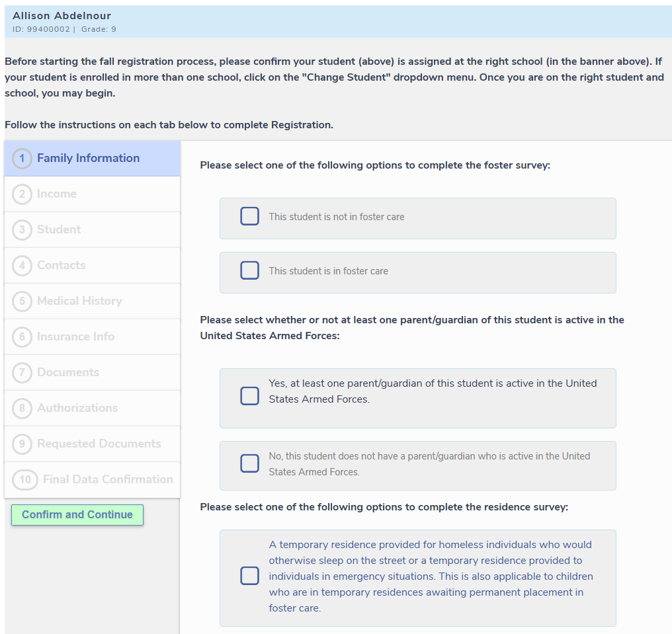Click the foster survey question heading
Image resolution: width=672 pixels, height=634 pixels.
(375, 165)
